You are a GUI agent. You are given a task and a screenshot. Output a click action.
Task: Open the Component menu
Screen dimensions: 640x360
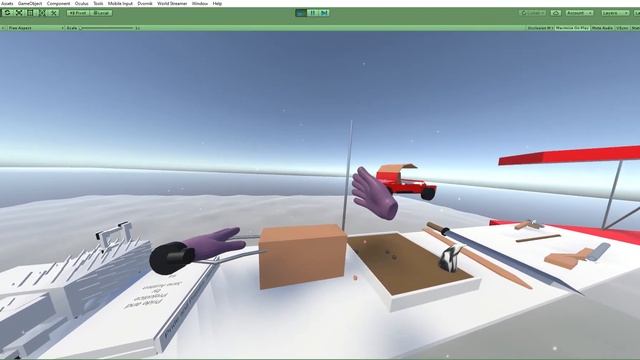click(58, 3)
